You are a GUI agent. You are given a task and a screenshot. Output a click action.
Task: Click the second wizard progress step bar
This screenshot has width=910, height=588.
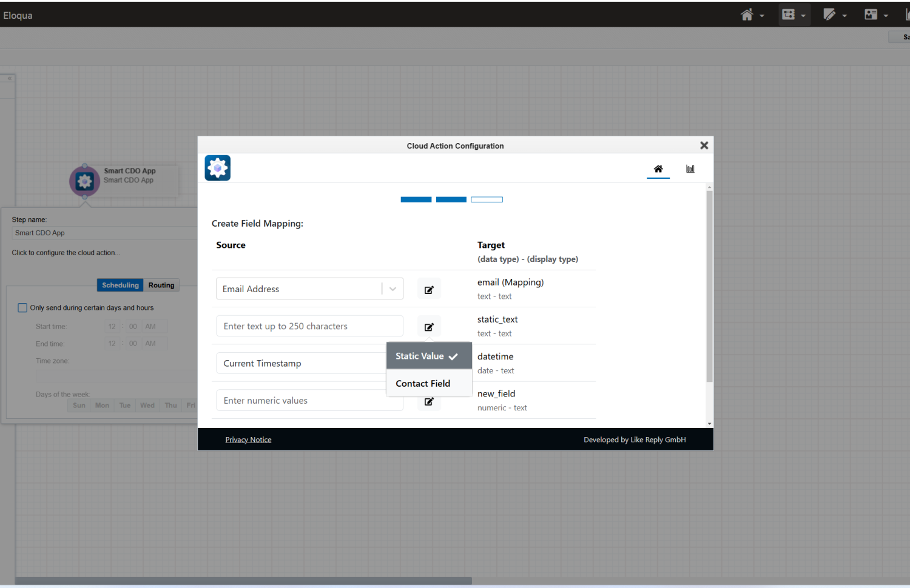pos(451,199)
